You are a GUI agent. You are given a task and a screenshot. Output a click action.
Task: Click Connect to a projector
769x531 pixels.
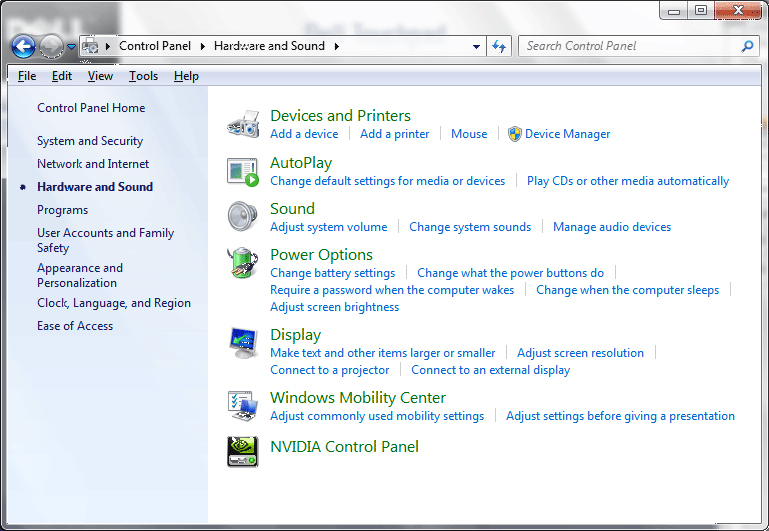tap(330, 370)
